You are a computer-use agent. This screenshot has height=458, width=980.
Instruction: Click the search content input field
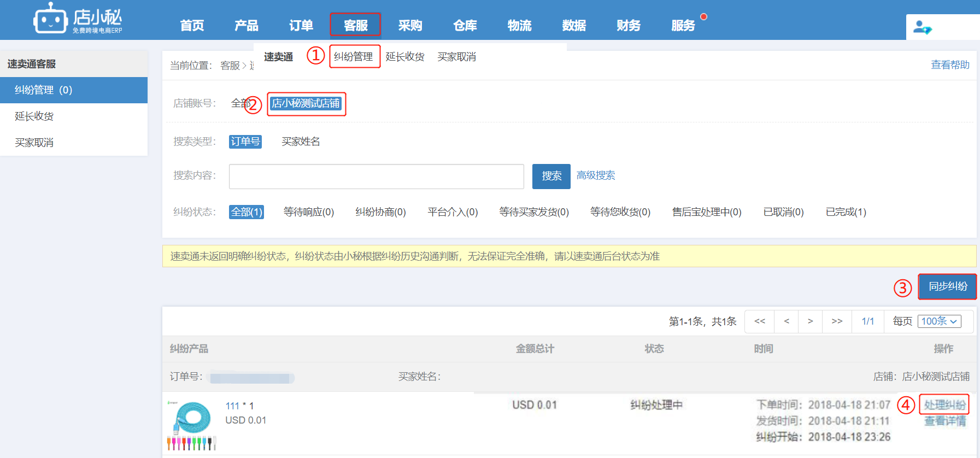376,176
